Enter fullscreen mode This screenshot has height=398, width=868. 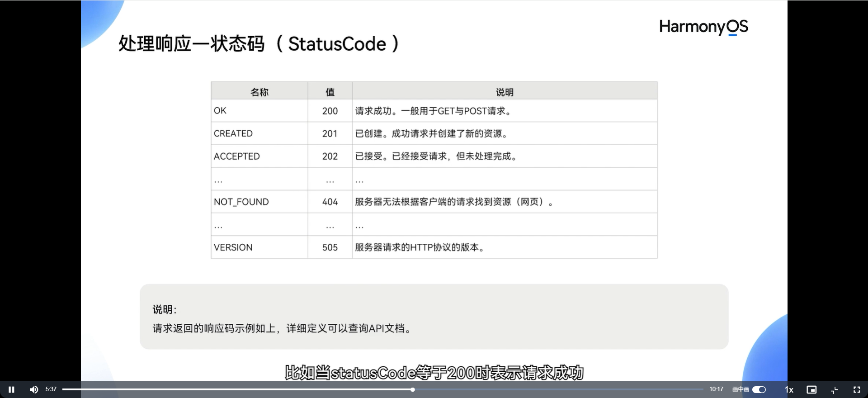coord(857,389)
